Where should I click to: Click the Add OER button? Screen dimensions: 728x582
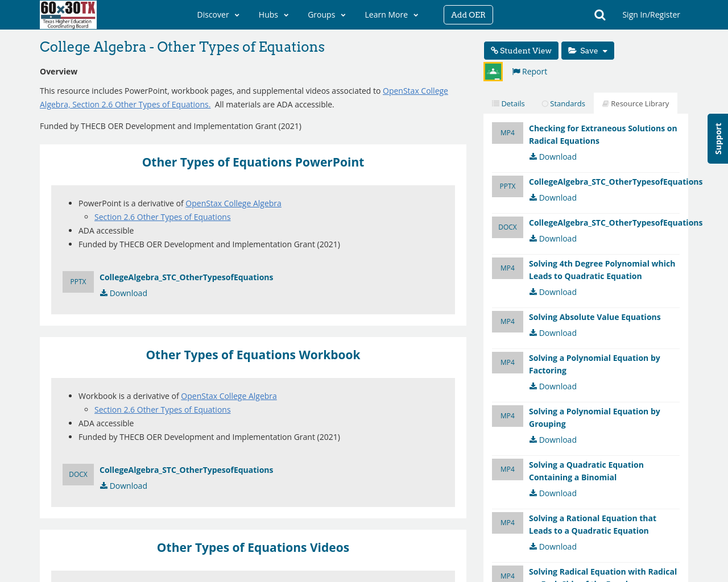click(x=468, y=14)
